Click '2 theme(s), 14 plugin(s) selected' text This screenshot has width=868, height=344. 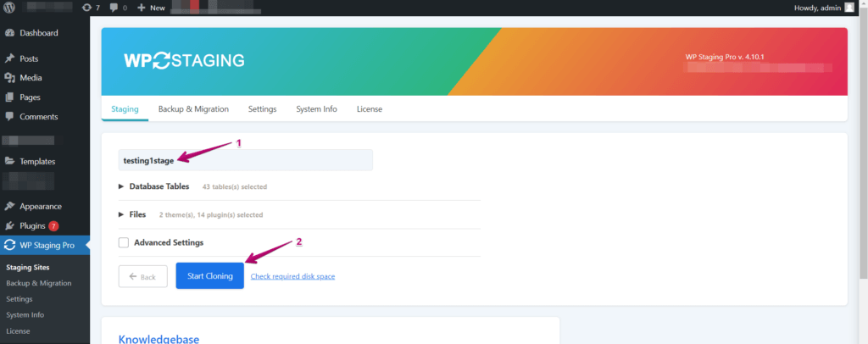click(211, 214)
